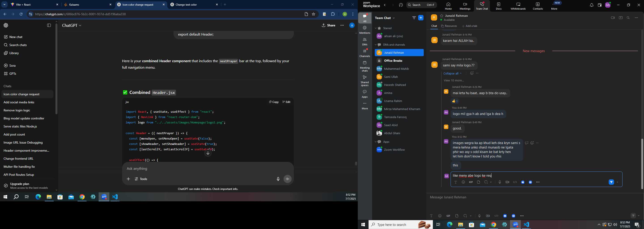Open Tools menu in ChatGPT prompt
The width and height of the screenshot is (644, 229).
pyautogui.click(x=141, y=179)
